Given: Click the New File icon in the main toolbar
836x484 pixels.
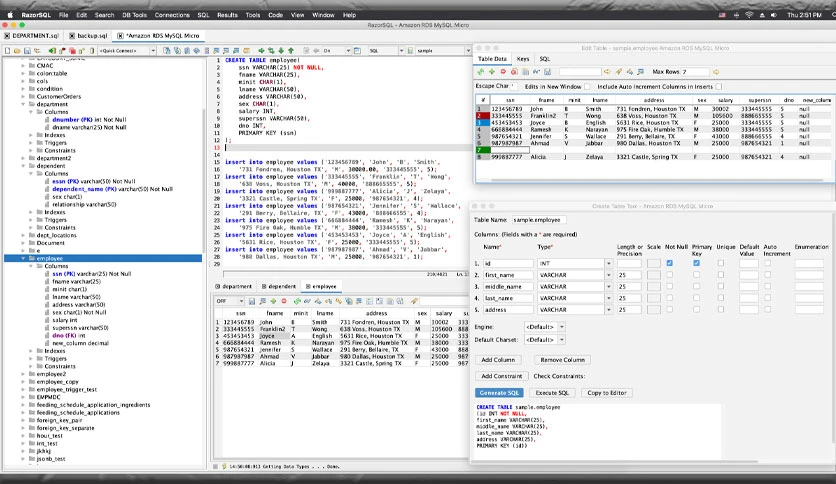Looking at the screenshot, I should click(7, 51).
